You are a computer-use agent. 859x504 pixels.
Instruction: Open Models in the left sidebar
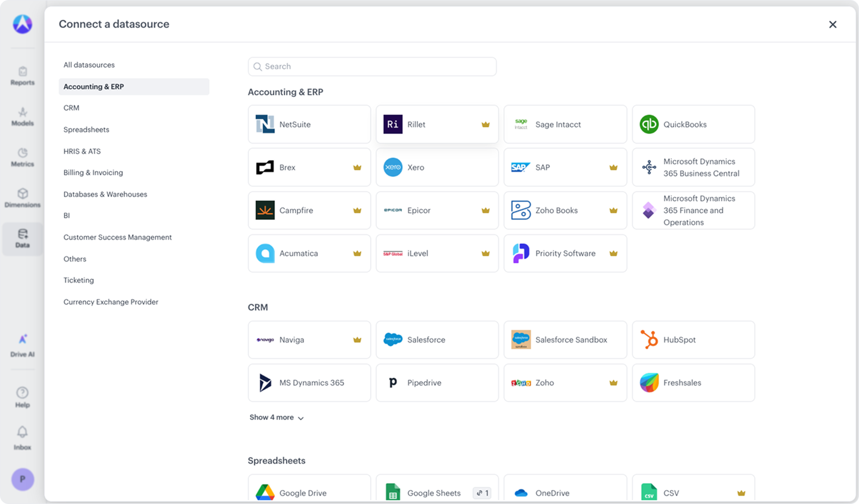(22, 117)
